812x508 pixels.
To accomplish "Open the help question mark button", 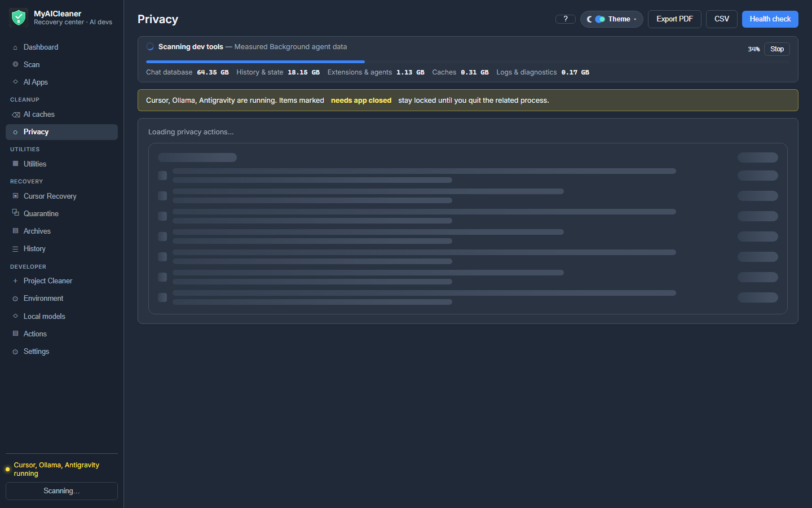I will pyautogui.click(x=566, y=19).
